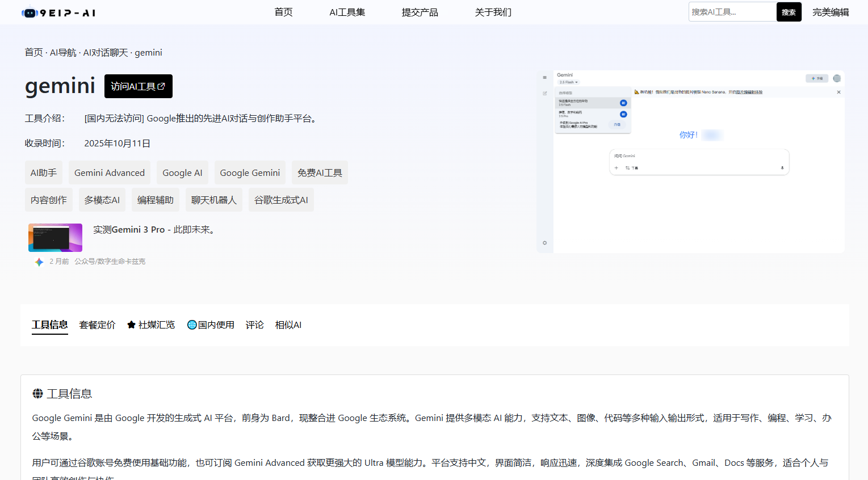This screenshot has height=480, width=868.
Task: Click the new chat icon in the Gemini preview
Action: pos(545,94)
